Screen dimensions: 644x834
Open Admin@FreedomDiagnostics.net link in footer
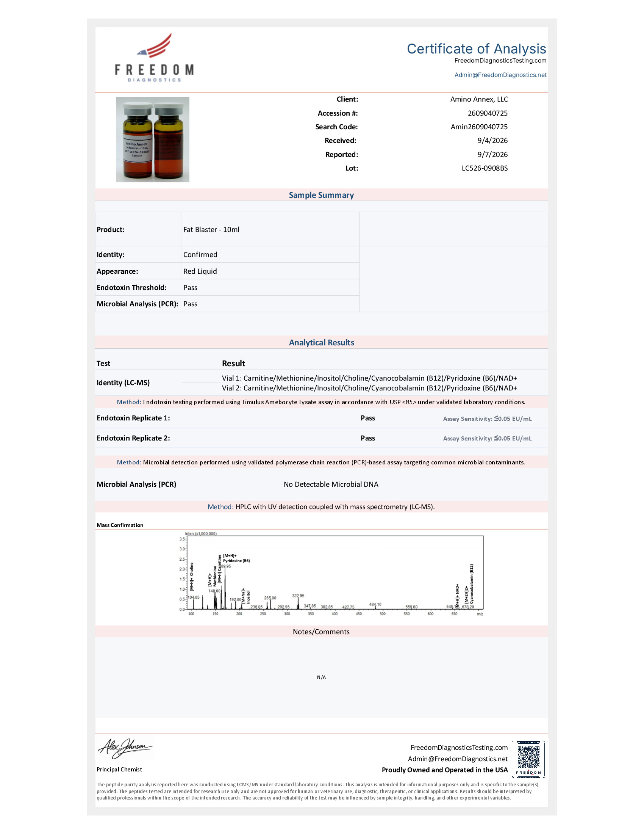coord(458,759)
